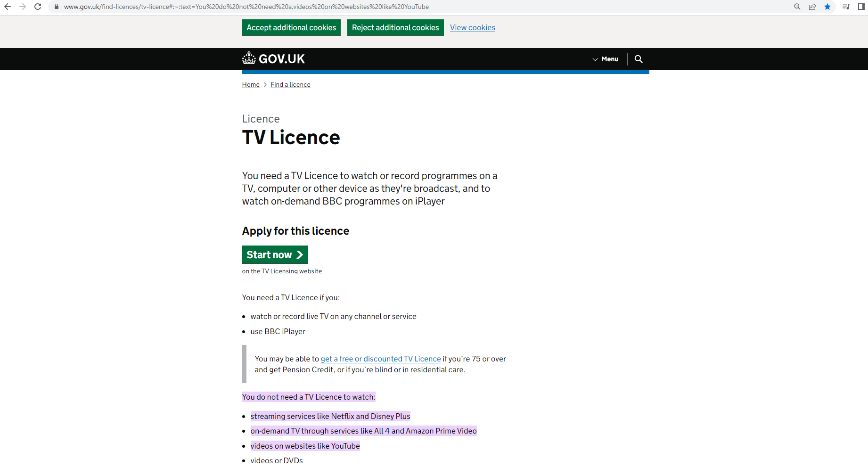Open the Find a licence breadcrumb
This screenshot has width=868, height=467.
click(x=290, y=85)
